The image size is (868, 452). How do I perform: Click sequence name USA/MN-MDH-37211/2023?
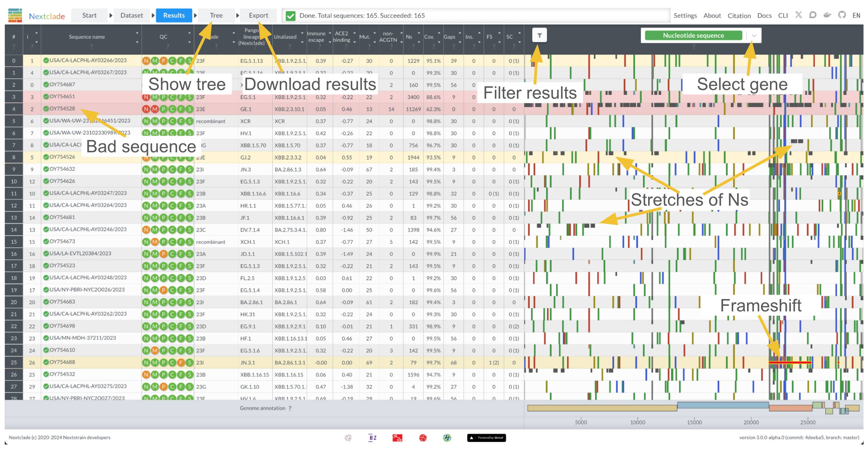83,338
